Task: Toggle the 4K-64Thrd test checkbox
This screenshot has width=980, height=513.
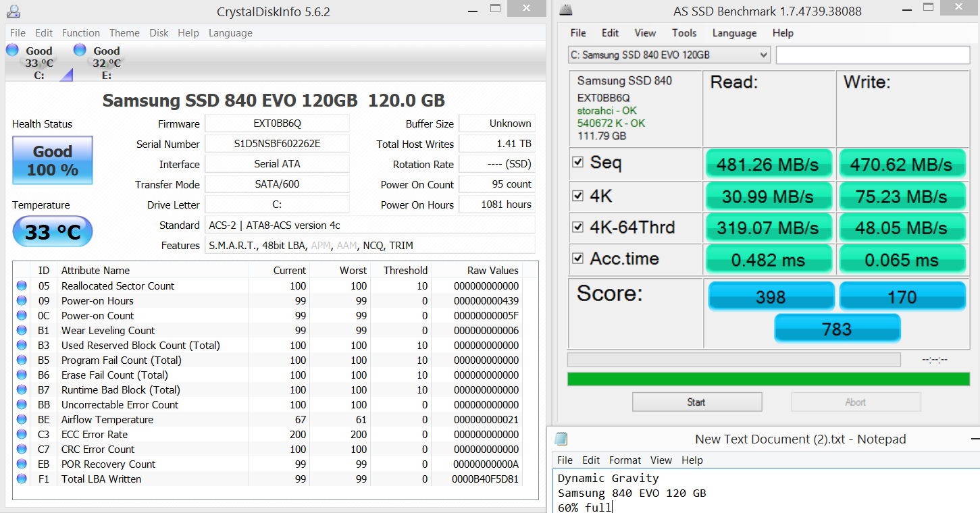Action: pyautogui.click(x=578, y=227)
